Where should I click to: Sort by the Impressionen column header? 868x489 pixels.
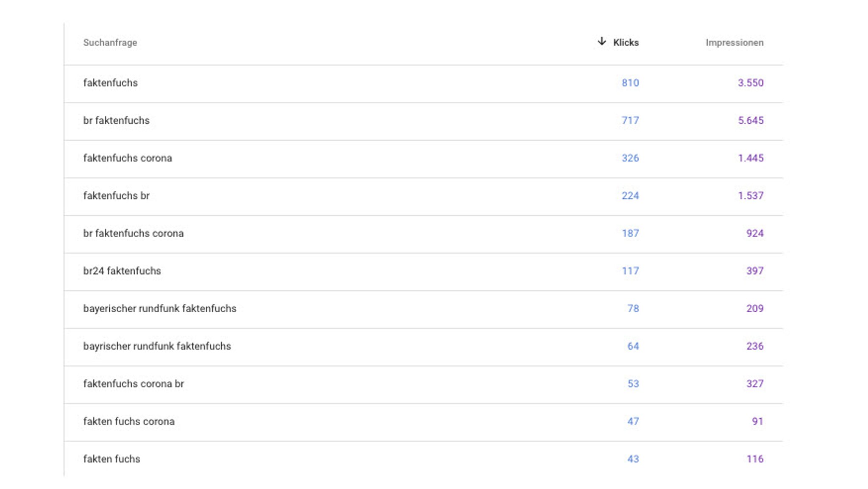click(734, 42)
